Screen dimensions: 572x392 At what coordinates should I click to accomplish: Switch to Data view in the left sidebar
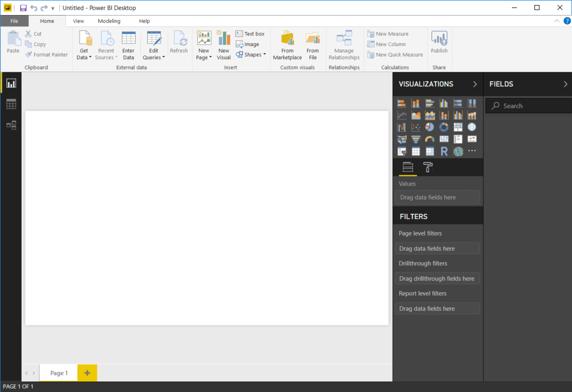click(11, 104)
